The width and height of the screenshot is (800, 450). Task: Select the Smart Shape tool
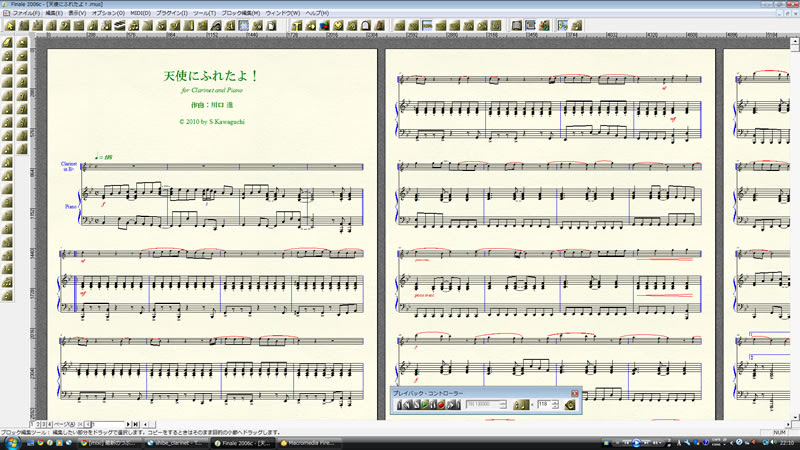pyautogui.click(x=147, y=26)
